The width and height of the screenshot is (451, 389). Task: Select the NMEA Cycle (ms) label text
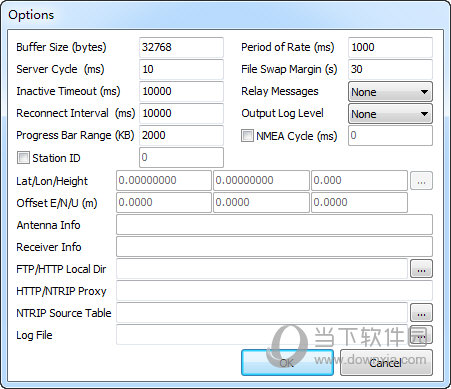297,136
